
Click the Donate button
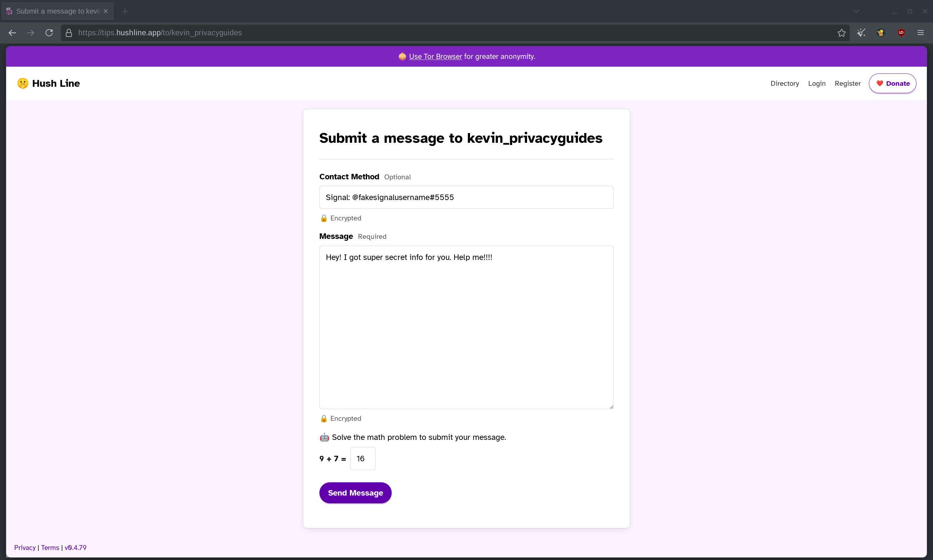pos(892,84)
